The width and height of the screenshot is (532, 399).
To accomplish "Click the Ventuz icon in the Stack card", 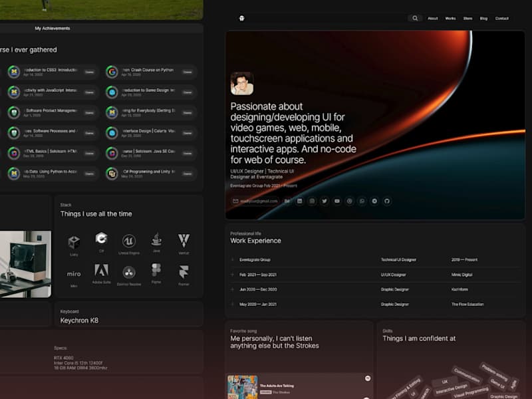I will coord(184,240).
